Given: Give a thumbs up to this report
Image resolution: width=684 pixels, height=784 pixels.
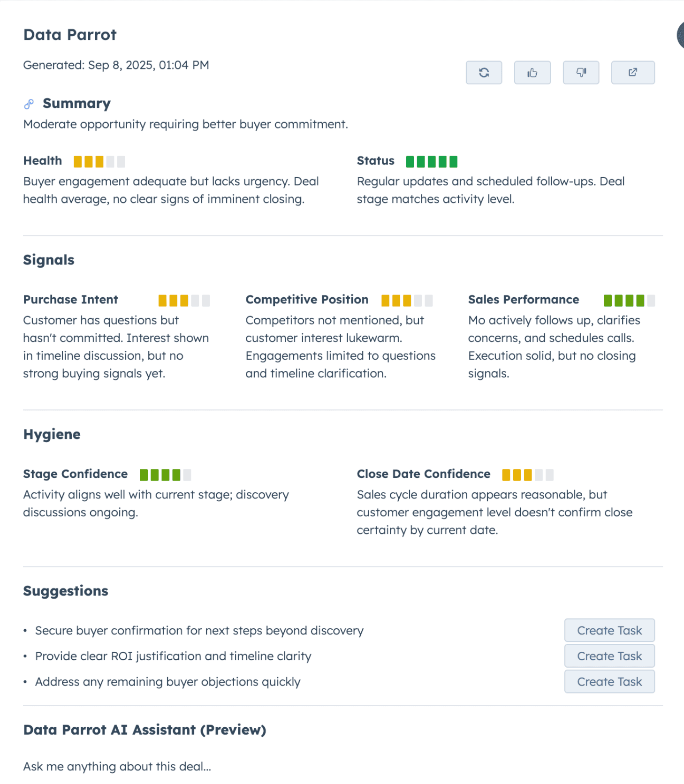Looking at the screenshot, I should (532, 72).
